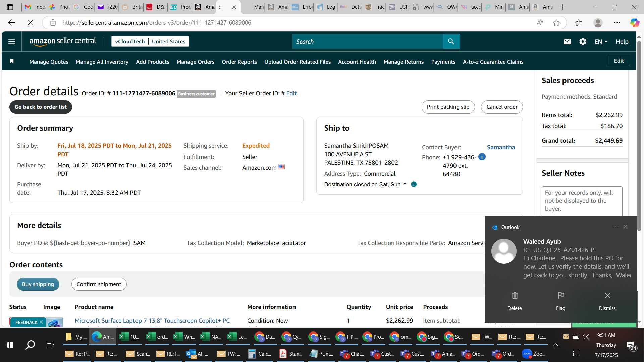The width and height of the screenshot is (644, 362).
Task: Click the browser address bar URL
Action: point(157,23)
